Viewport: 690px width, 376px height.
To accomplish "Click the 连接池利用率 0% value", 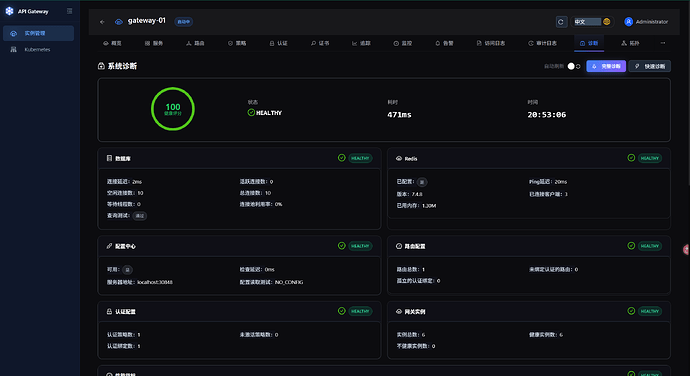I will click(x=279, y=204).
